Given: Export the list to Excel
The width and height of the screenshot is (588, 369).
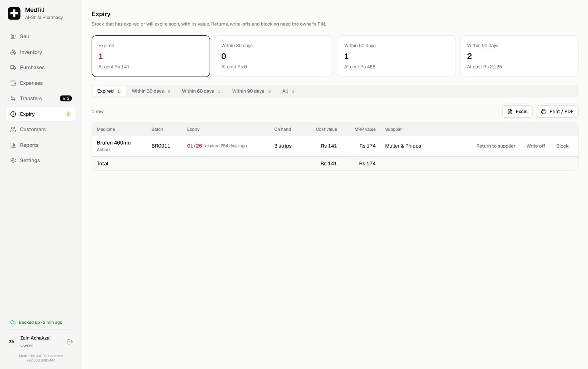Looking at the screenshot, I should pos(517,111).
